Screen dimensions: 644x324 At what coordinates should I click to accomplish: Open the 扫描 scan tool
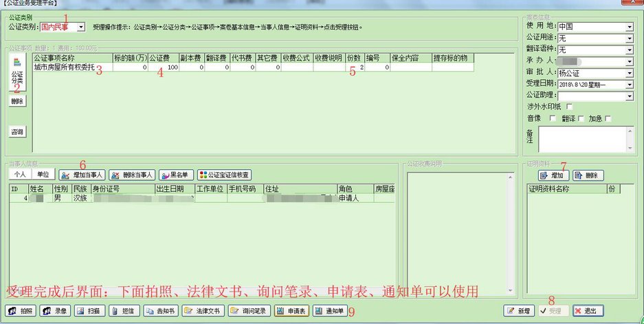tap(89, 311)
